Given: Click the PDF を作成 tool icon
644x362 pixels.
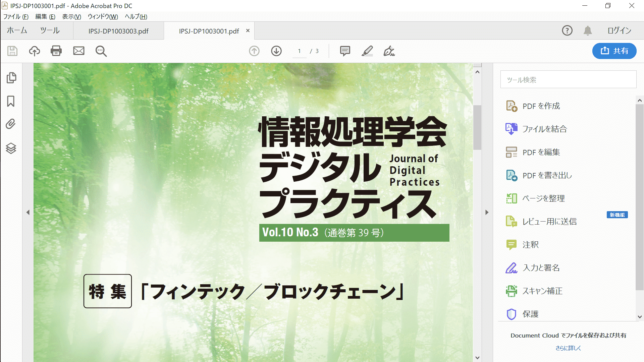Looking at the screenshot, I should click(512, 106).
